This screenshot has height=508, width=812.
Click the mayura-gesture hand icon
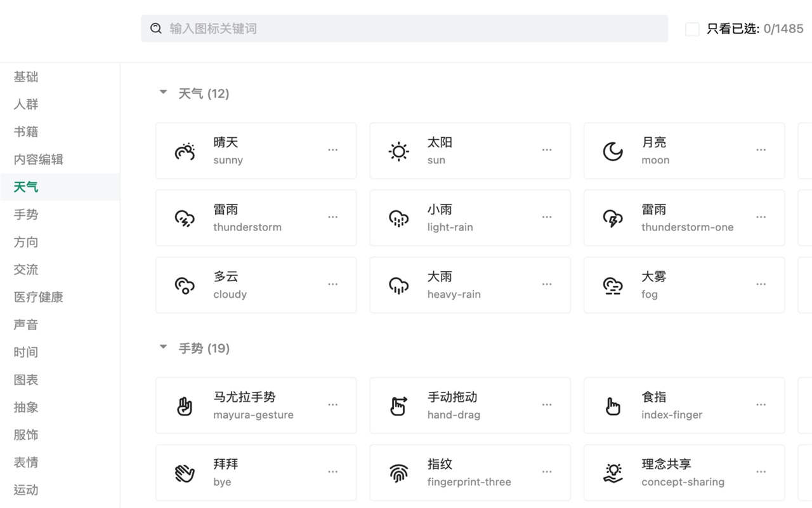[185, 406]
